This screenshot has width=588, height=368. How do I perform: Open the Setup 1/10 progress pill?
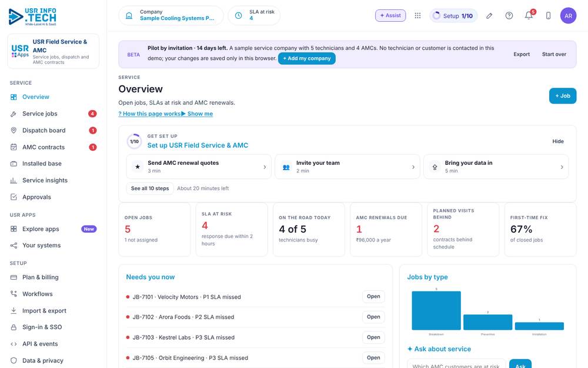pyautogui.click(x=453, y=16)
